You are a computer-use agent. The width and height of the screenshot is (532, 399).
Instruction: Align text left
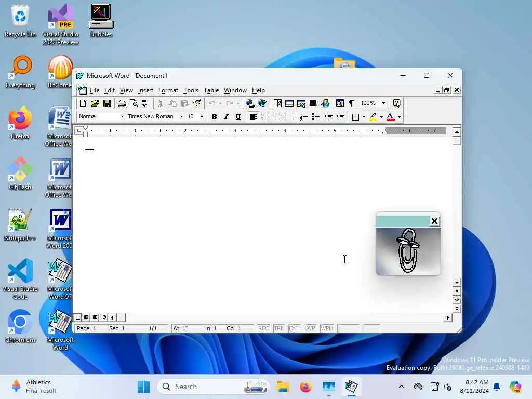point(253,117)
